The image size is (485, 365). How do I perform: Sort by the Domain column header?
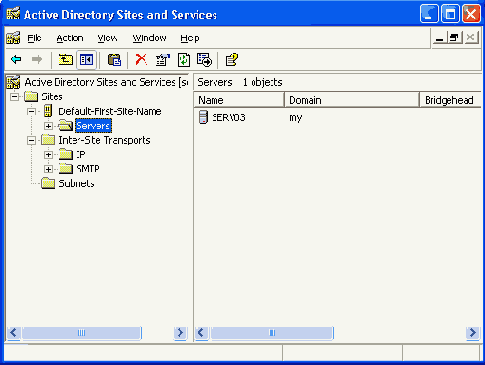click(x=352, y=100)
